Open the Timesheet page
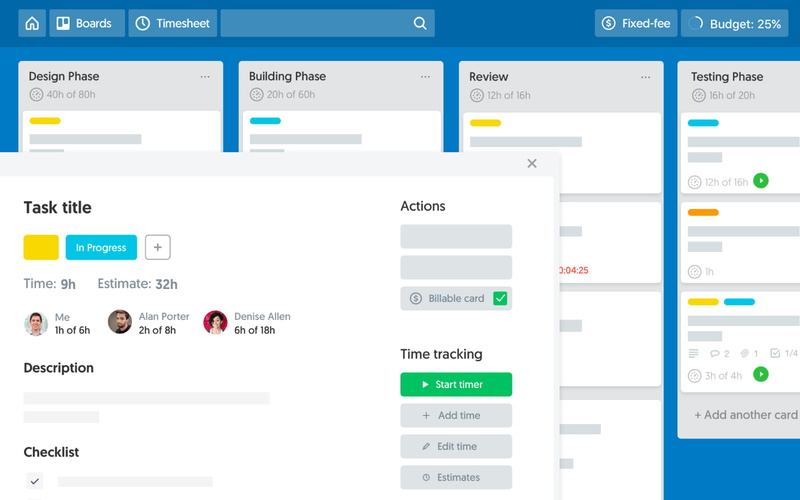The width and height of the screenshot is (800, 500). [x=172, y=23]
